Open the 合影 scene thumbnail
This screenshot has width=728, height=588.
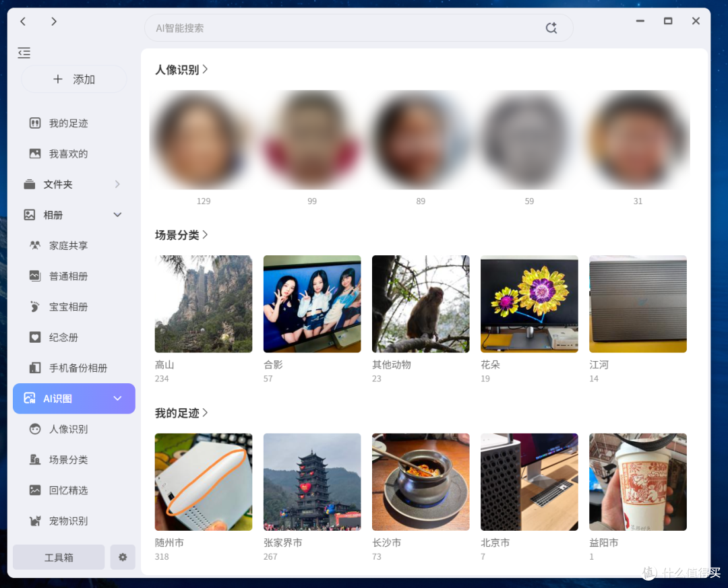pos(312,304)
